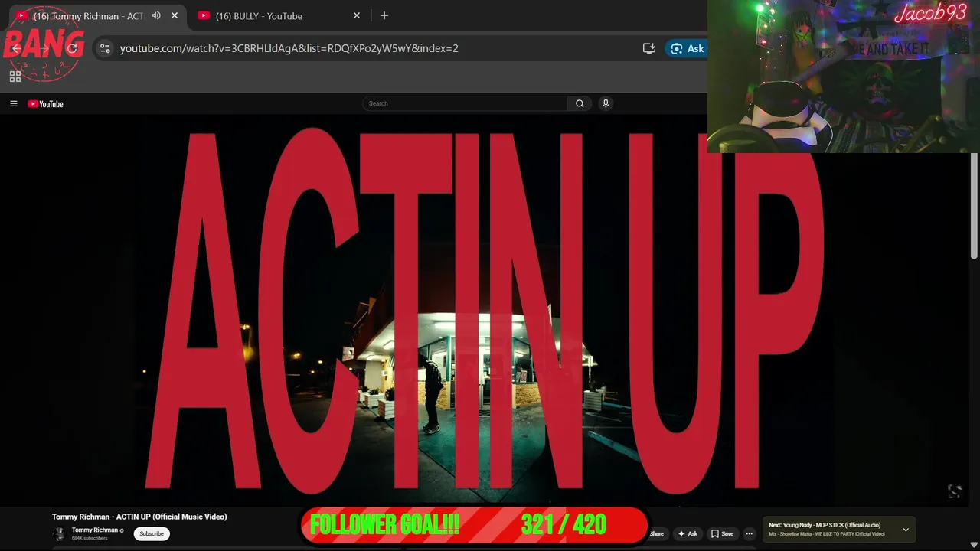Viewport: 980px width, 551px height.
Task: Go to the YouTube home logo
Action: click(46, 104)
